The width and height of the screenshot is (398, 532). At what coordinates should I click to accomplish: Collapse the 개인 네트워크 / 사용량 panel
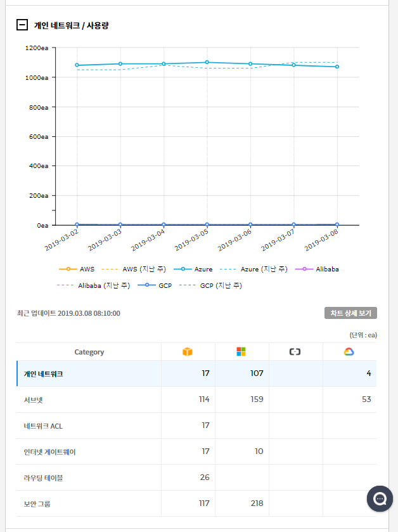click(22, 25)
